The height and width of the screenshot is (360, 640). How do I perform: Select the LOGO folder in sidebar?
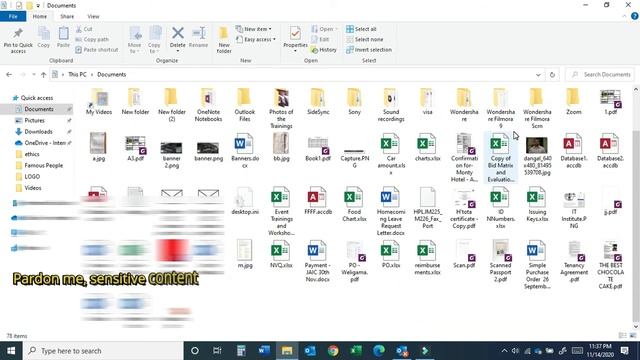(32, 177)
